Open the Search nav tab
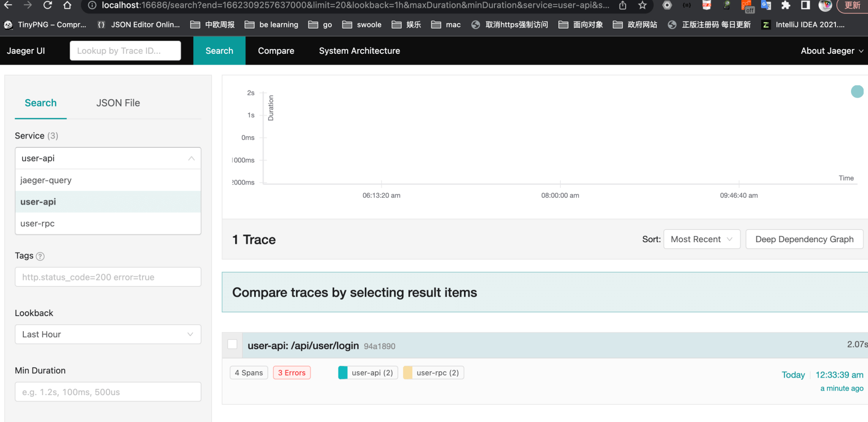This screenshot has height=422, width=868. tap(219, 51)
